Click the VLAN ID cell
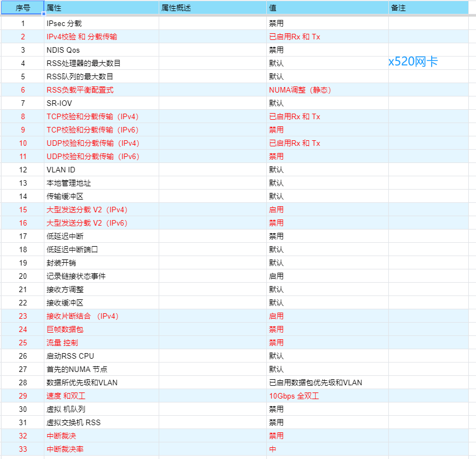The image size is (476, 459). pyautogui.click(x=102, y=170)
